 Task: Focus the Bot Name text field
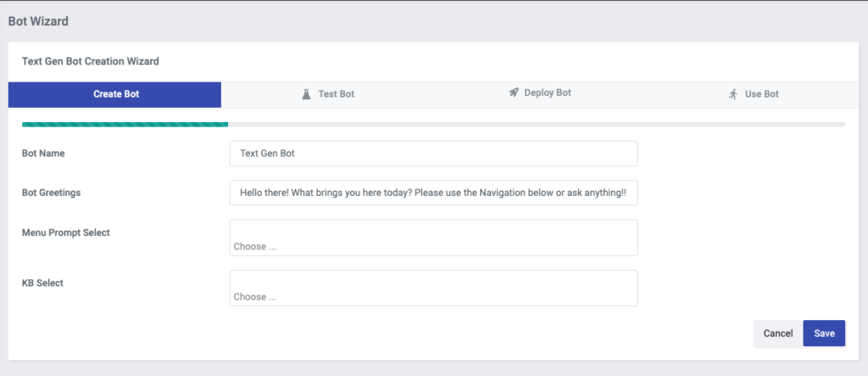click(x=433, y=154)
